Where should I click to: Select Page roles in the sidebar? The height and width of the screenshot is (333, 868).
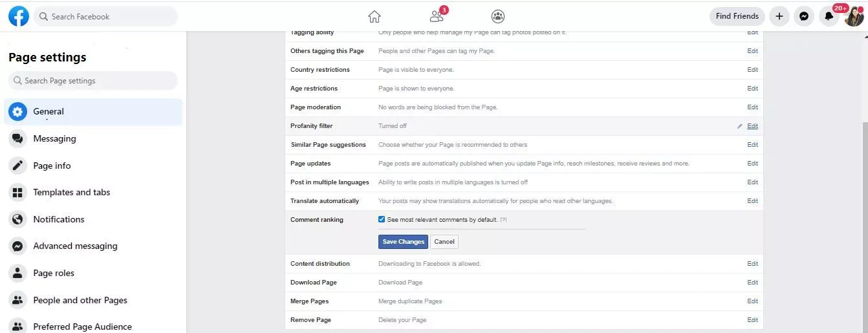[54, 273]
